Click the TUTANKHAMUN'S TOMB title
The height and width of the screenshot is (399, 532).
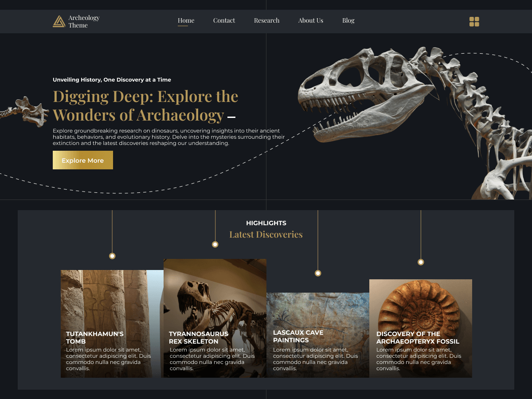(x=94, y=337)
